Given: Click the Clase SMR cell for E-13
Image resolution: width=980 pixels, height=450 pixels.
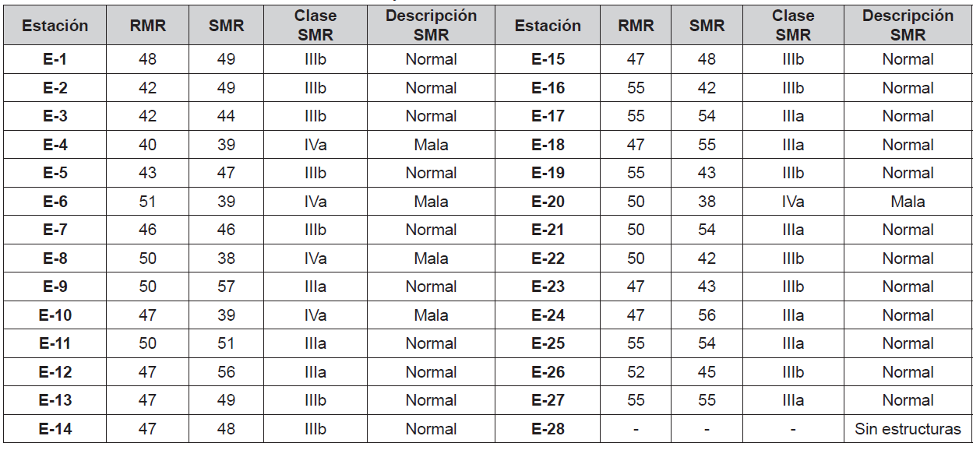Looking at the screenshot, I should pyautogui.click(x=316, y=400).
